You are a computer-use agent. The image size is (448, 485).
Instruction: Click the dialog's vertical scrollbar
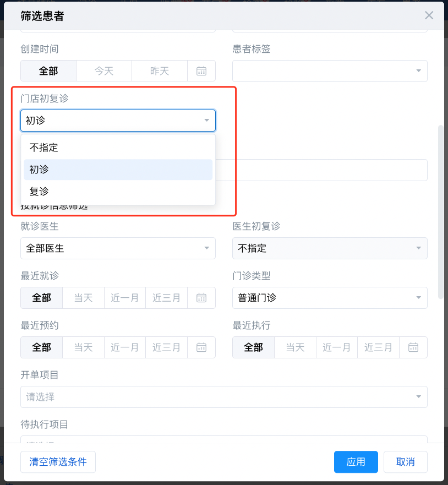coord(440,212)
